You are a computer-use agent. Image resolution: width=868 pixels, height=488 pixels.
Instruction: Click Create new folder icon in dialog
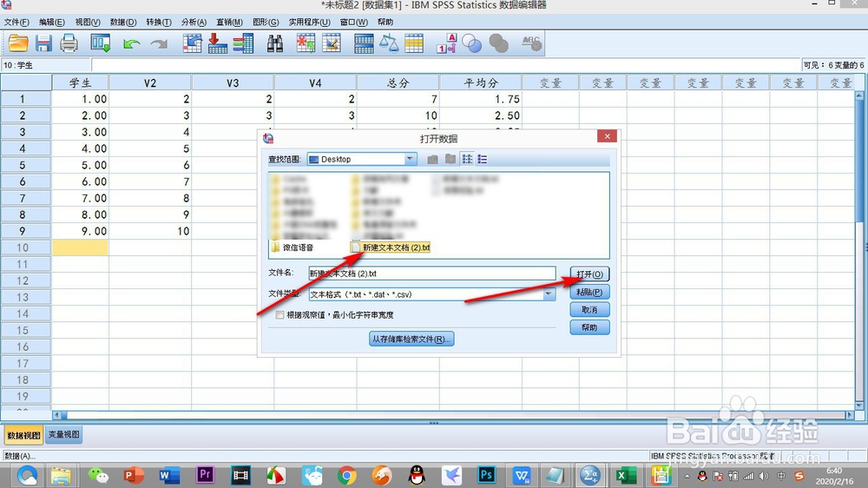(x=450, y=160)
